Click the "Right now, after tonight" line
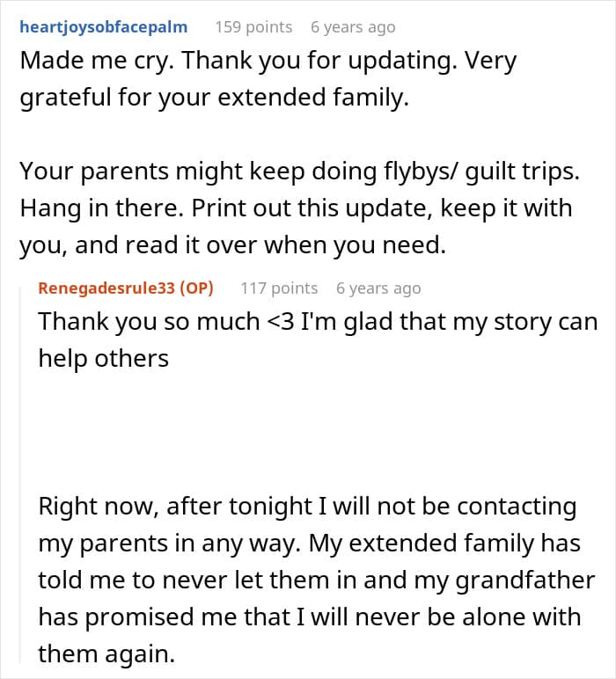Viewport: 616px width, 679px height. pyautogui.click(x=307, y=507)
